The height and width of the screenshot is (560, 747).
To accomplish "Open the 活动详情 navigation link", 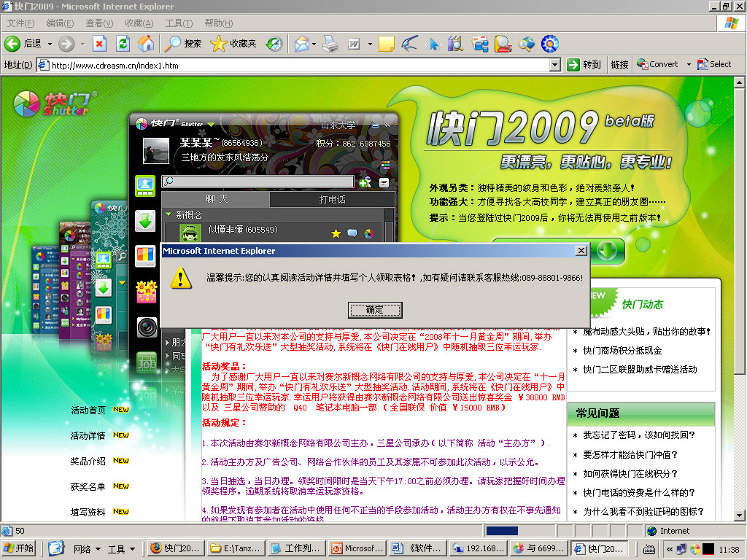I will 88,436.
